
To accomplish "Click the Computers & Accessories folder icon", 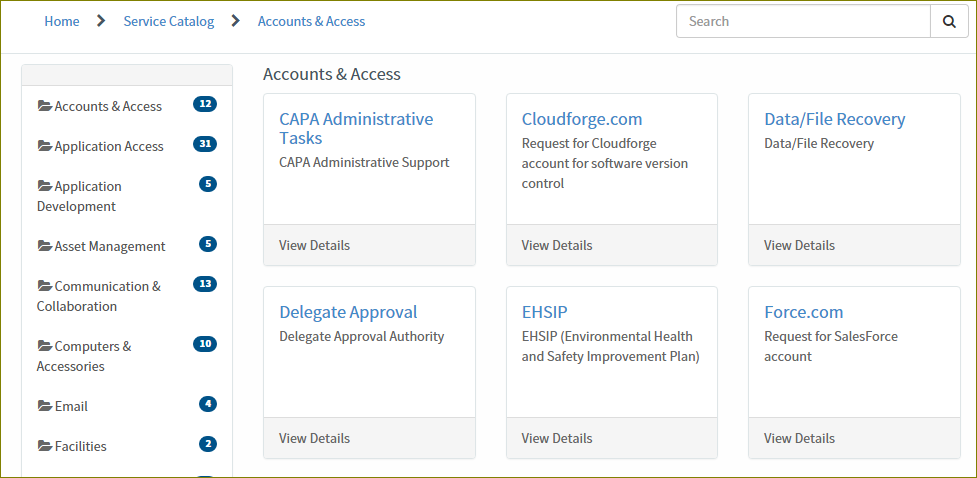I will pos(44,346).
